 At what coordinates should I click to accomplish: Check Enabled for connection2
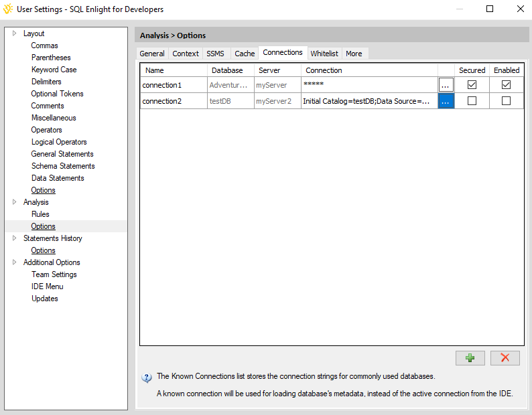click(506, 100)
